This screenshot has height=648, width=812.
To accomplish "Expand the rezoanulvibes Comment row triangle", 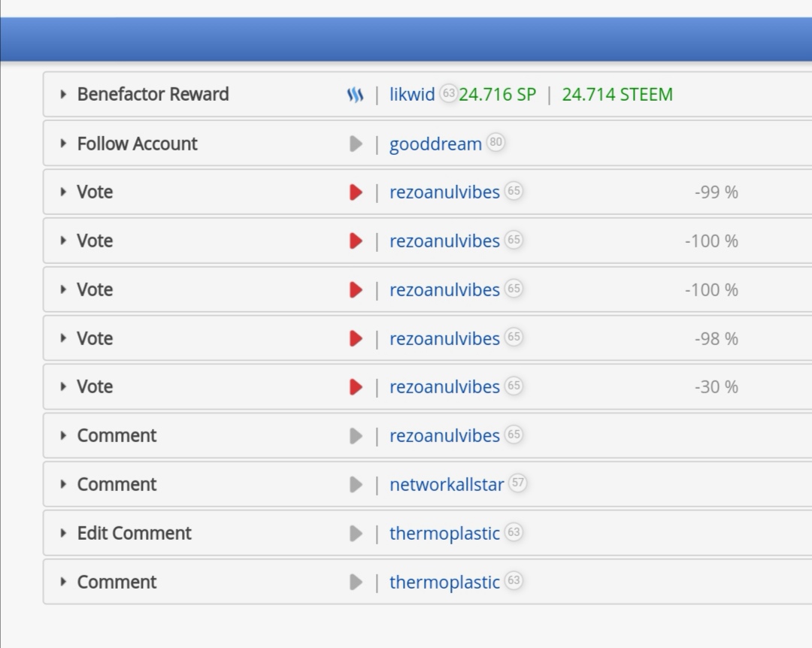I will pyautogui.click(x=63, y=435).
